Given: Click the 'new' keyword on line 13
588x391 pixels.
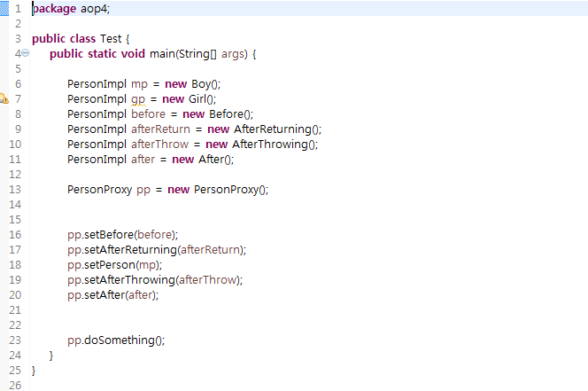Looking at the screenshot, I should click(x=178, y=190).
